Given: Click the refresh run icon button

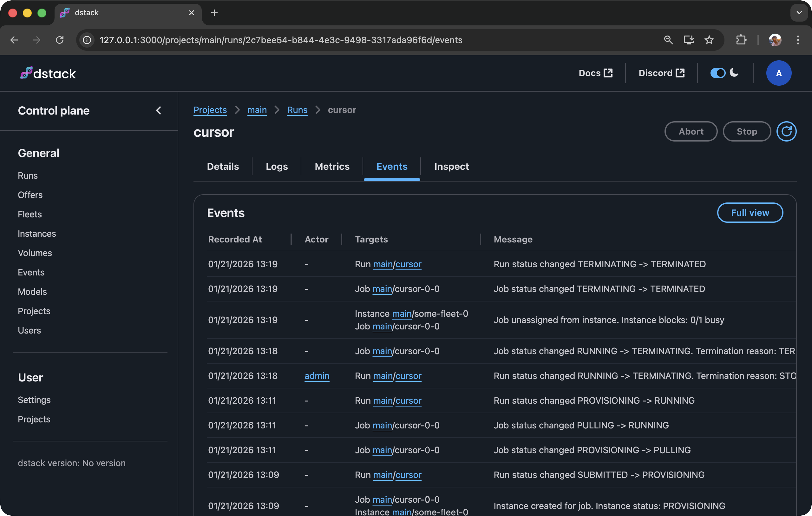Looking at the screenshot, I should [786, 131].
